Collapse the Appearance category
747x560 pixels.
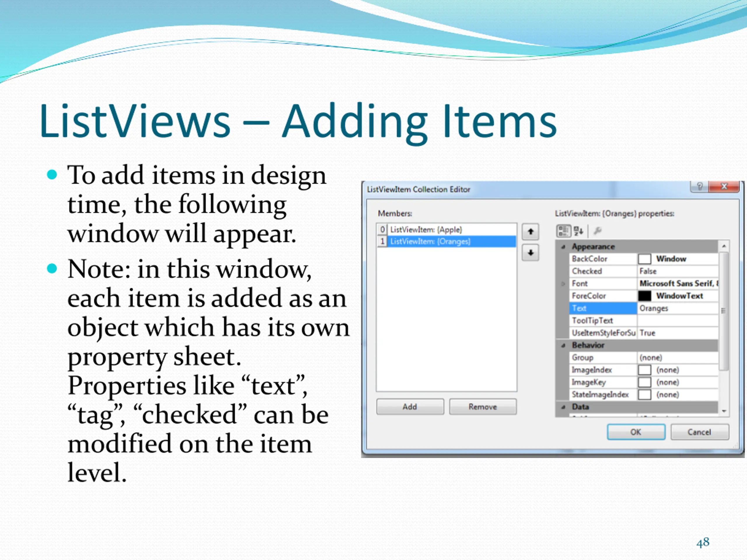(563, 247)
